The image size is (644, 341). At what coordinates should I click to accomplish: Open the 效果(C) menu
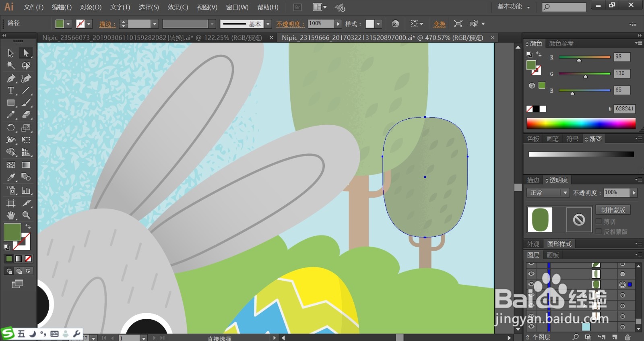[178, 7]
